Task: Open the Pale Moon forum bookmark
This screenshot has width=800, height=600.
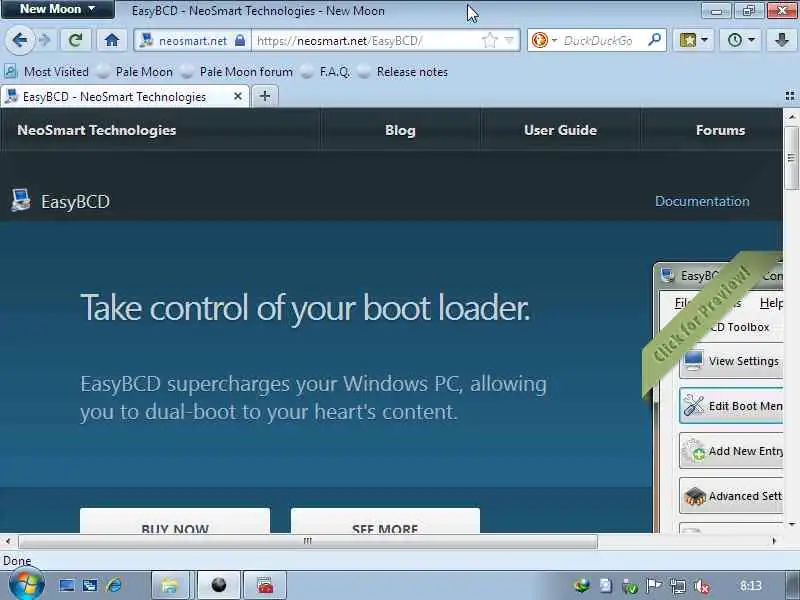Action: point(237,72)
